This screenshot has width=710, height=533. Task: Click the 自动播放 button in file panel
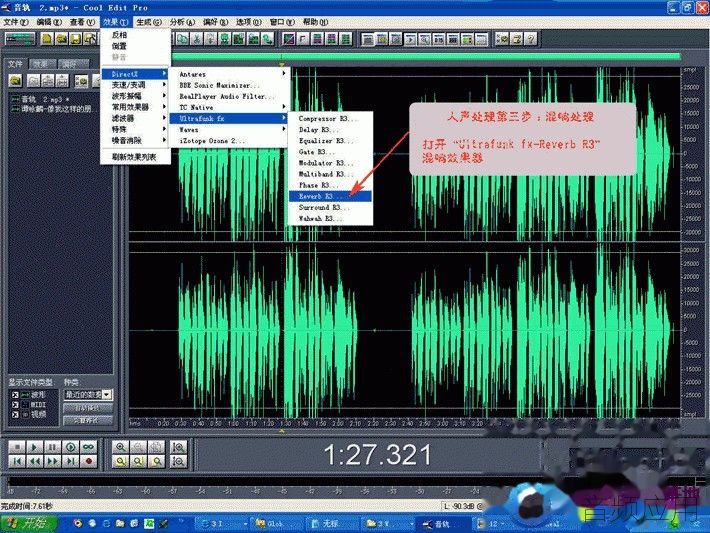(88, 408)
